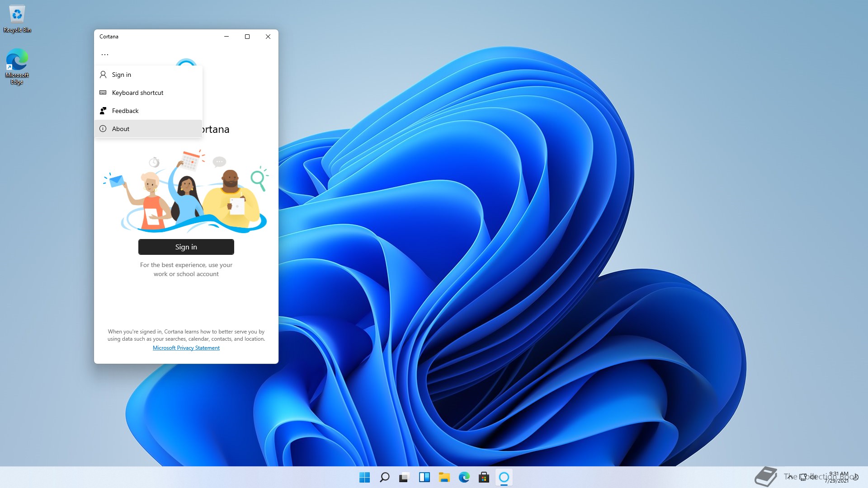The width and height of the screenshot is (868, 488).
Task: Click the taskbar Search icon
Action: point(384,477)
